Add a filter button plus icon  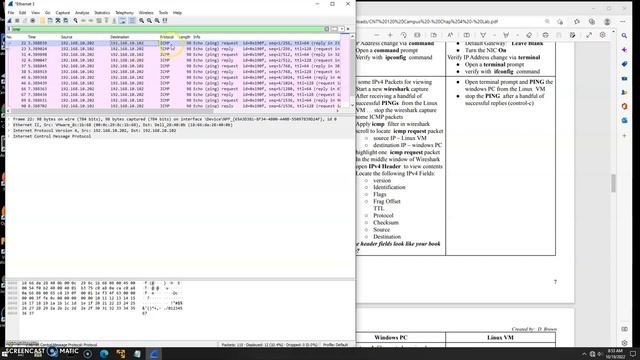(x=348, y=29)
